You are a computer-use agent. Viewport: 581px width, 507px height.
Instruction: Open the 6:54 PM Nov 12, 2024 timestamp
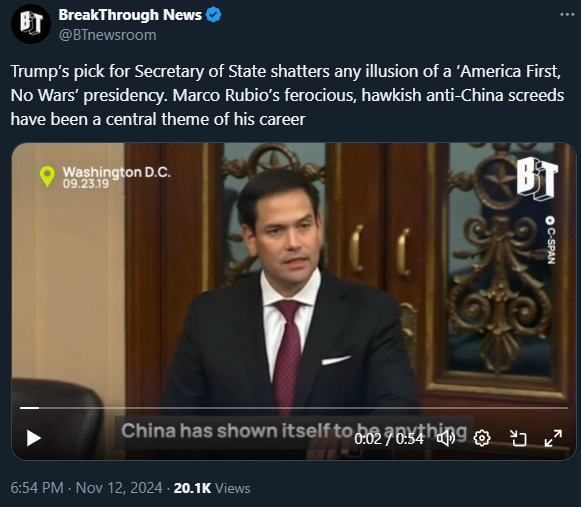[86, 488]
